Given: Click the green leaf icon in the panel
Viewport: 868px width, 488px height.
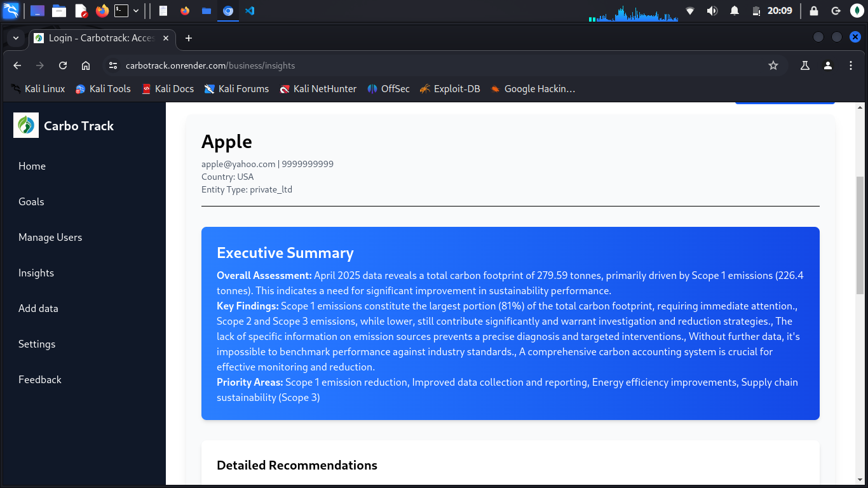Looking at the screenshot, I should tap(857, 11).
